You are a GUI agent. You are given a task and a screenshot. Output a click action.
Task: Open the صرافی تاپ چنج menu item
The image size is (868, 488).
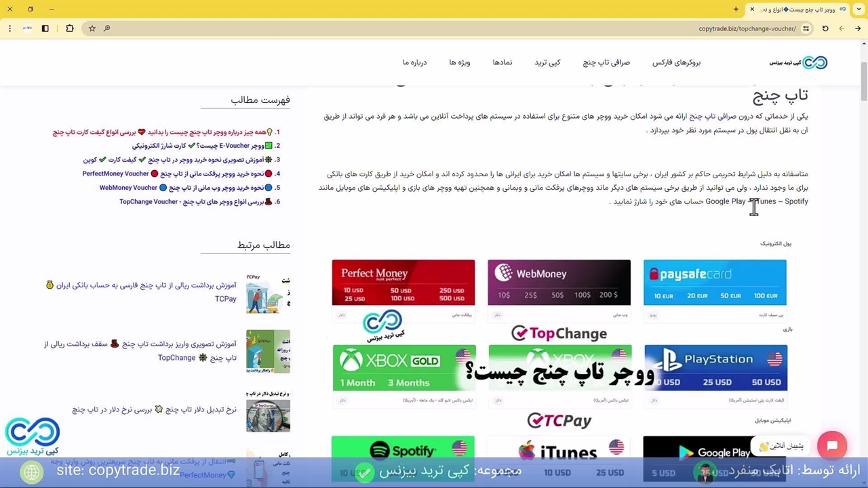tap(606, 62)
